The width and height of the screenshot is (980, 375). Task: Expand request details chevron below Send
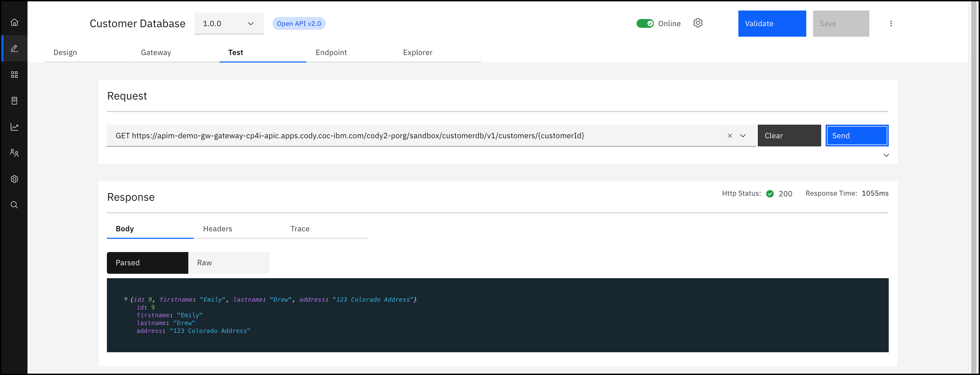click(886, 155)
